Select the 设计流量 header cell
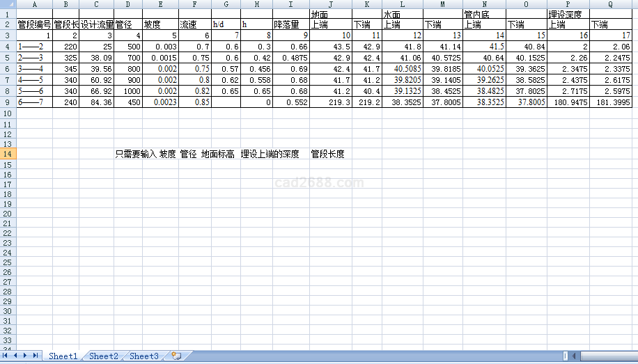 [96, 25]
